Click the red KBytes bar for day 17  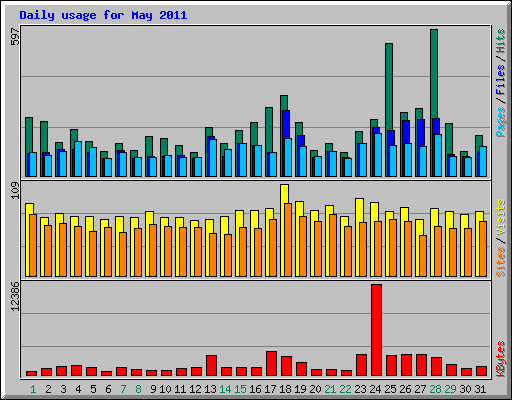pyautogui.click(x=271, y=364)
